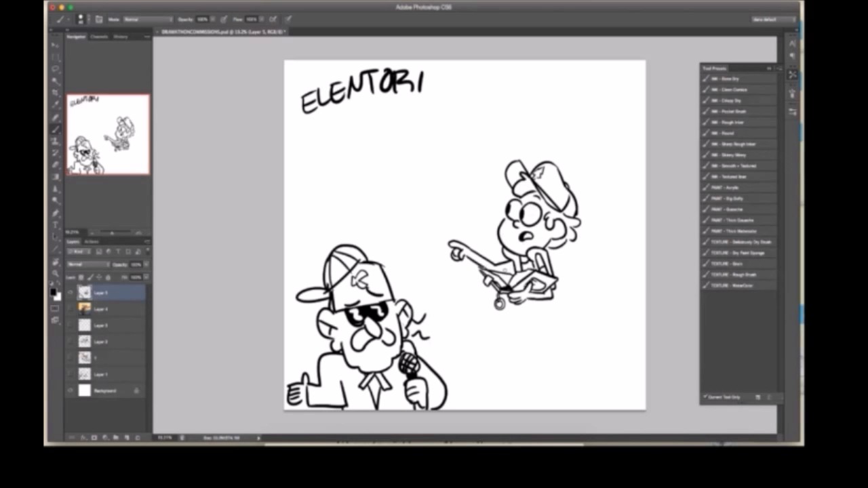
Task: Select the Layer 1 row
Action: [x=105, y=374]
